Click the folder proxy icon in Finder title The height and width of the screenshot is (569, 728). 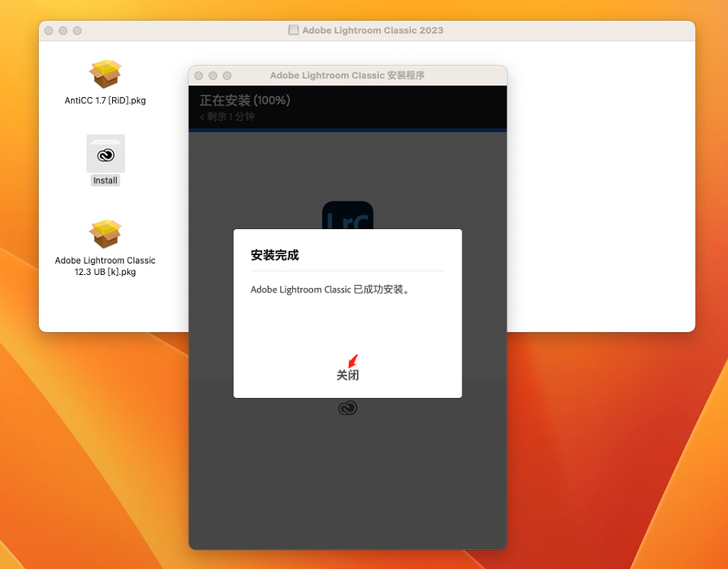pyautogui.click(x=294, y=31)
